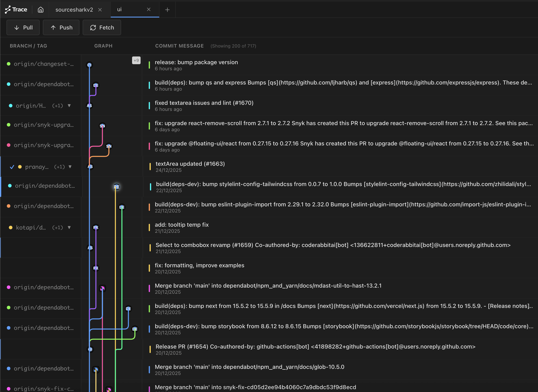Viewport: 538px width, 392px height.
Task: Open the home screen via house icon
Action: coord(40,10)
